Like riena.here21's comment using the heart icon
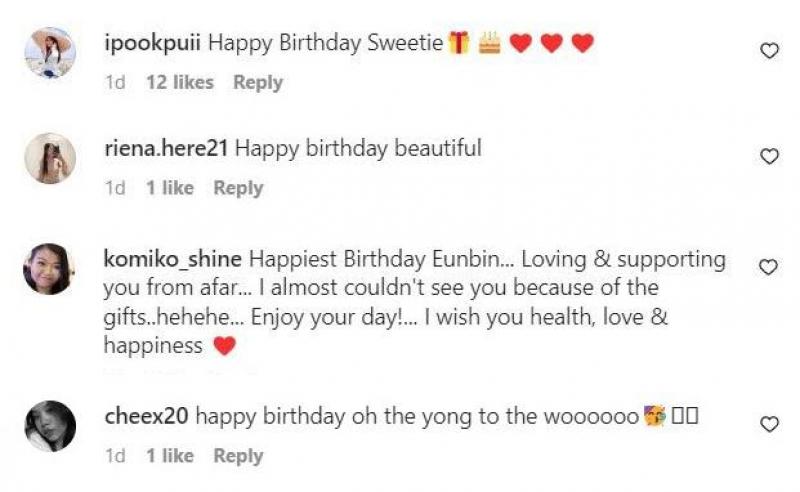The height and width of the screenshot is (492, 800). [x=769, y=156]
